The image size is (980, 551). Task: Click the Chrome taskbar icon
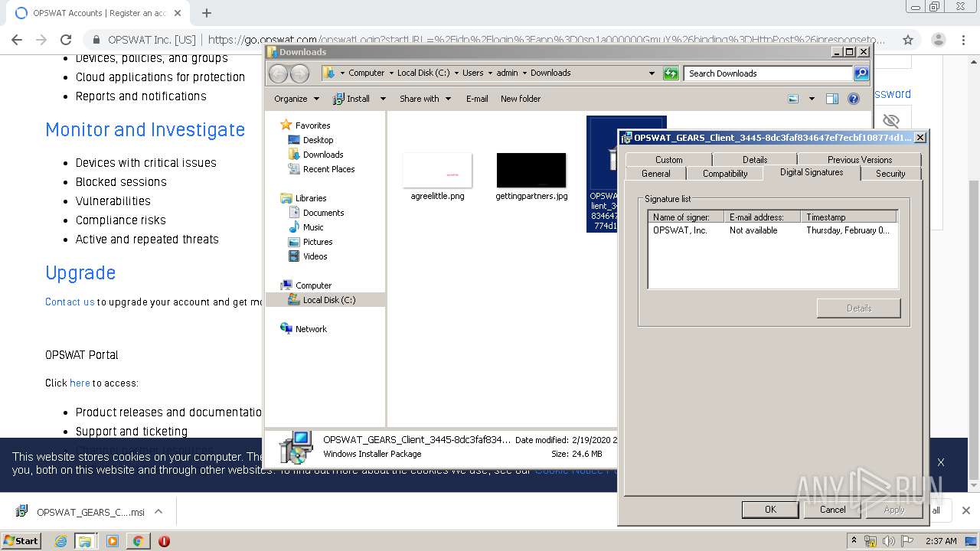pos(138,541)
